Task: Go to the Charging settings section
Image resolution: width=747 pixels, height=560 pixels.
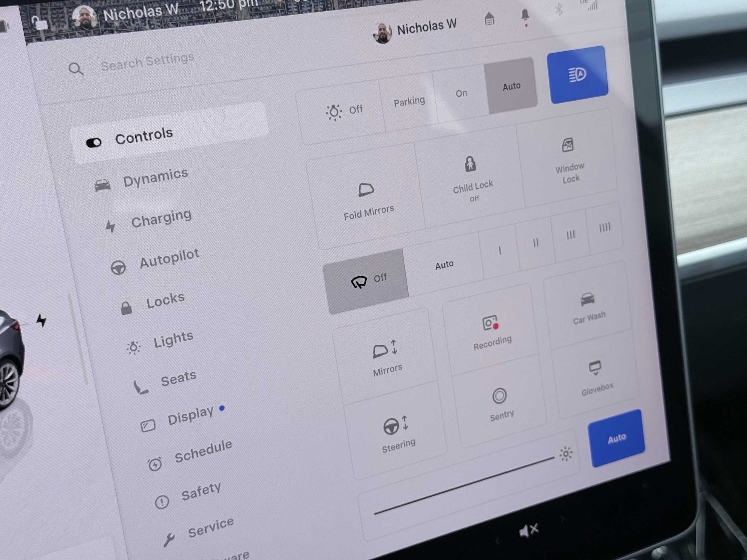Action: click(x=161, y=220)
